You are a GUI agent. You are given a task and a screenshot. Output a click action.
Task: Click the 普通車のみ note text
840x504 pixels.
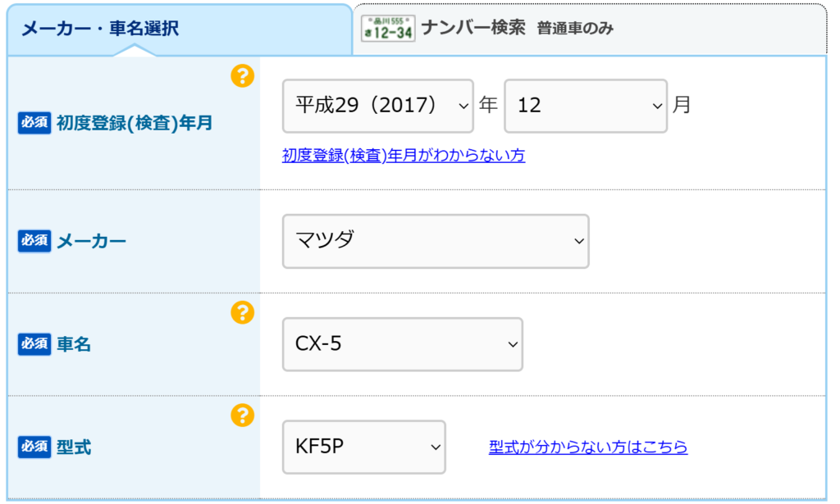575,29
